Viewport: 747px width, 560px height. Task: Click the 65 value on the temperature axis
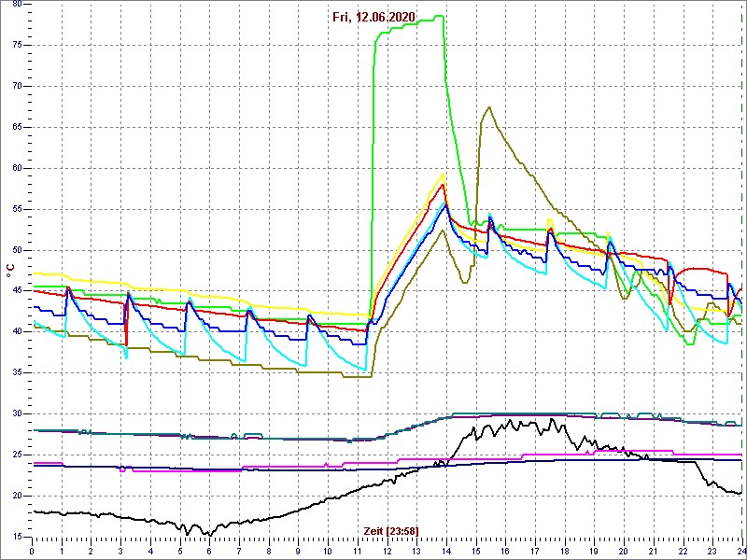pyautogui.click(x=17, y=128)
